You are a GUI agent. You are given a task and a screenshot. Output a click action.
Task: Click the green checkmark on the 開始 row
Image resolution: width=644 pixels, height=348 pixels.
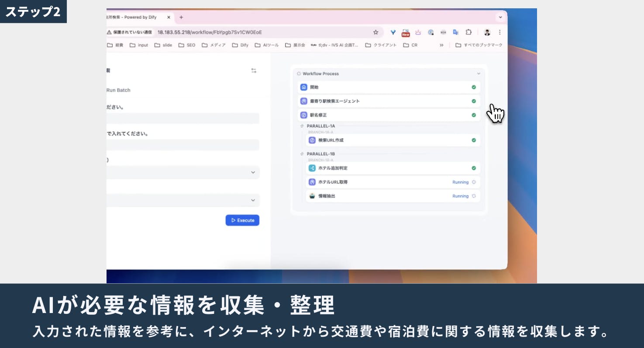(x=474, y=87)
